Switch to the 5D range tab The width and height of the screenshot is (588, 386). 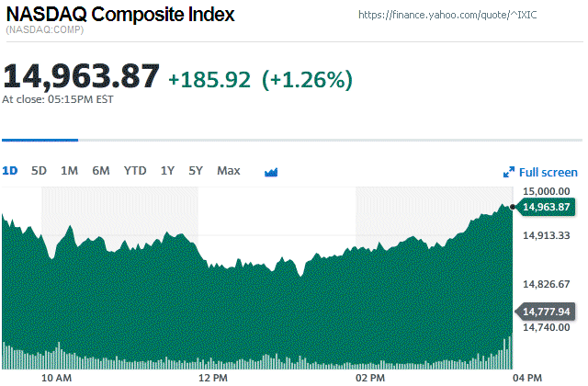[39, 171]
